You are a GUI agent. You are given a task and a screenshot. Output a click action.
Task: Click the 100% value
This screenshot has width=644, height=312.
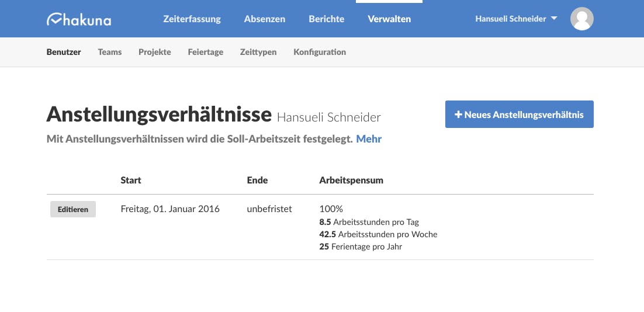click(331, 209)
